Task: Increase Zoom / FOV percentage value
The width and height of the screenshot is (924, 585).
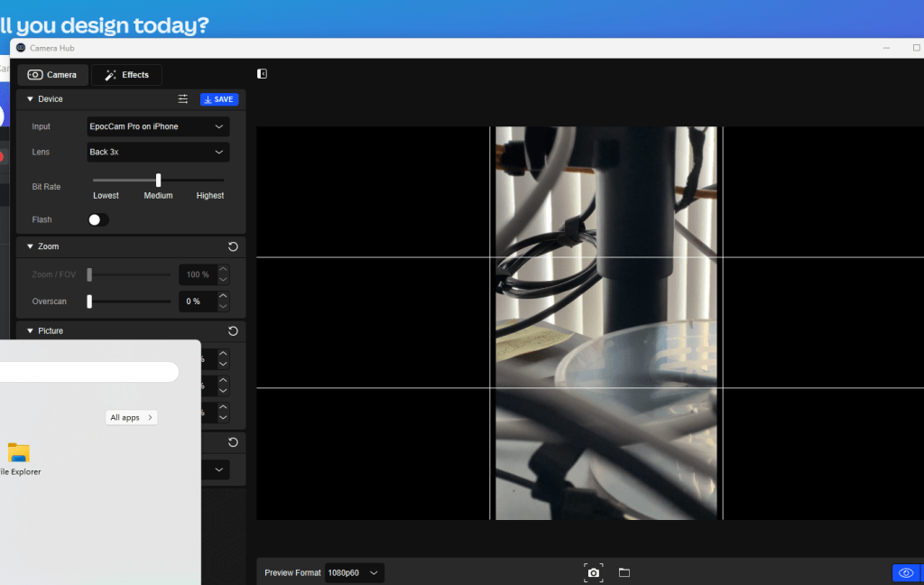Action: (223, 270)
